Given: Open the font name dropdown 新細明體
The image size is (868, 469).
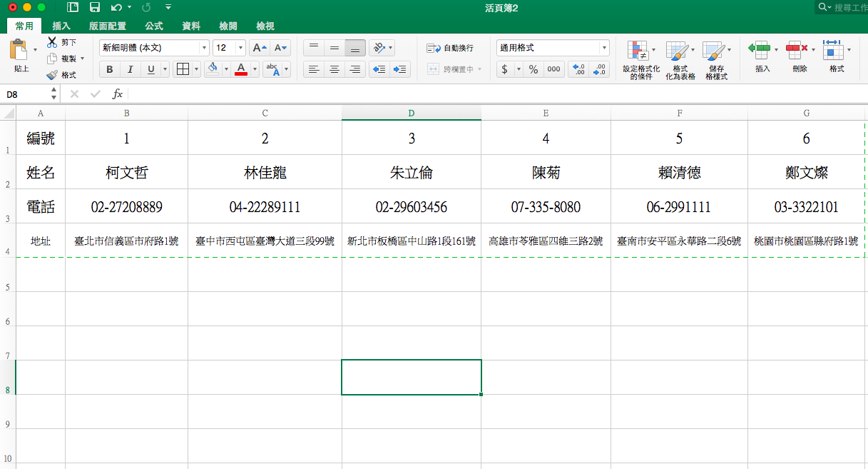Looking at the screenshot, I should coord(205,48).
